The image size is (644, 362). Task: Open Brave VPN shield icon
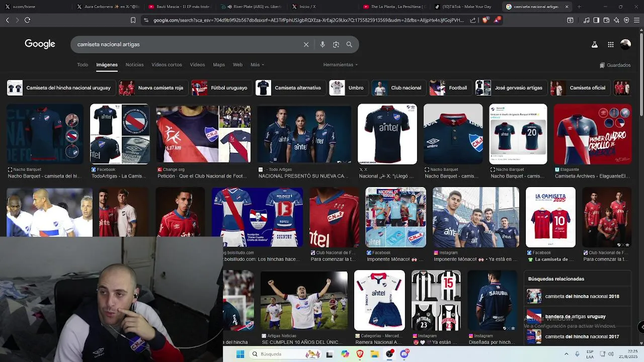point(626,20)
